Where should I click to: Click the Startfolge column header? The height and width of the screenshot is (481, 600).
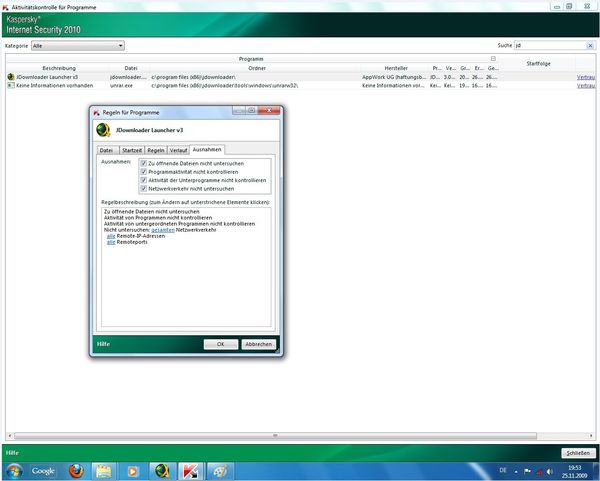538,64
